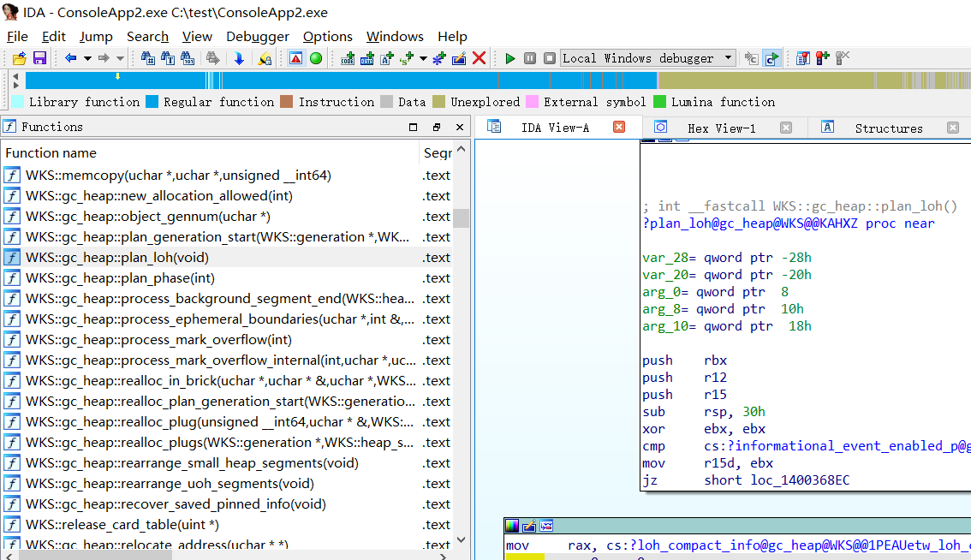971x560 pixels.
Task: Click the blue down-arrow jump icon
Action: [x=239, y=58]
